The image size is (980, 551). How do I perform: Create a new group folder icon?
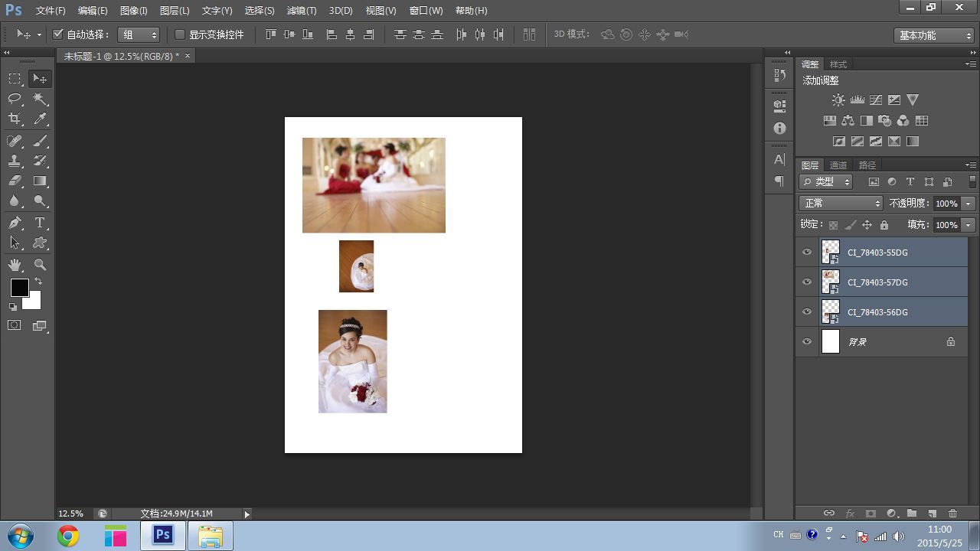[911, 514]
